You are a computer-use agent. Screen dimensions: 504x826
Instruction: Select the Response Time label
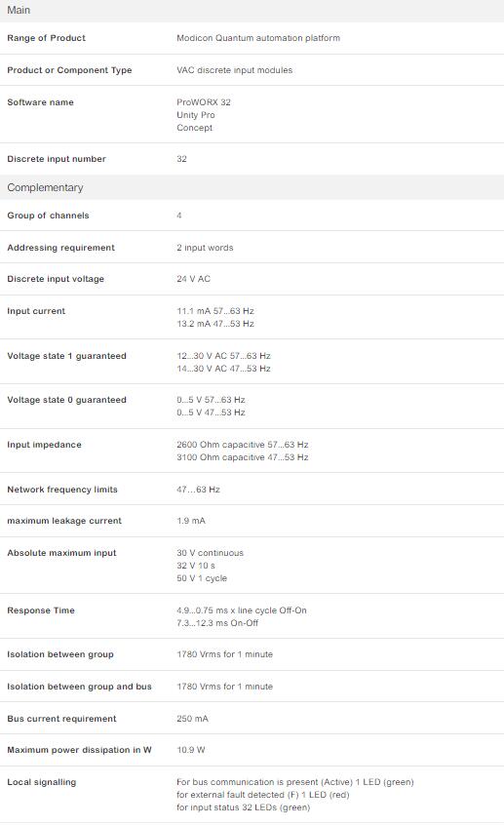click(41, 610)
